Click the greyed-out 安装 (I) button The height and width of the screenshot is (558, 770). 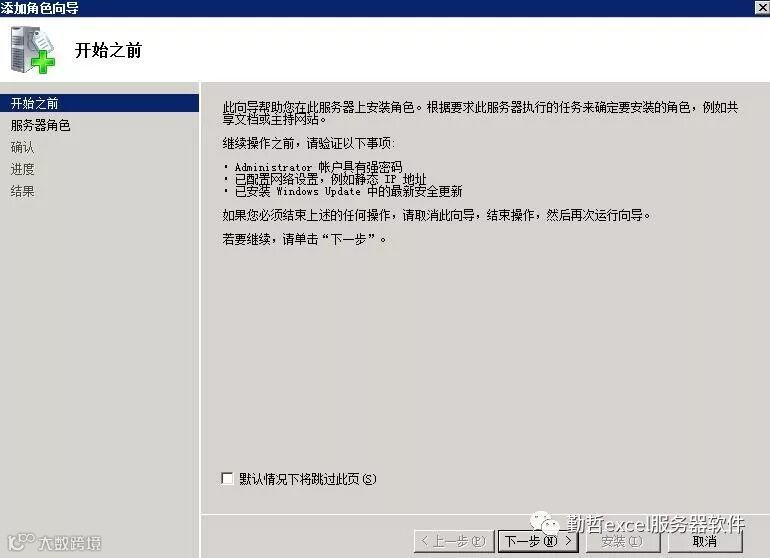623,541
